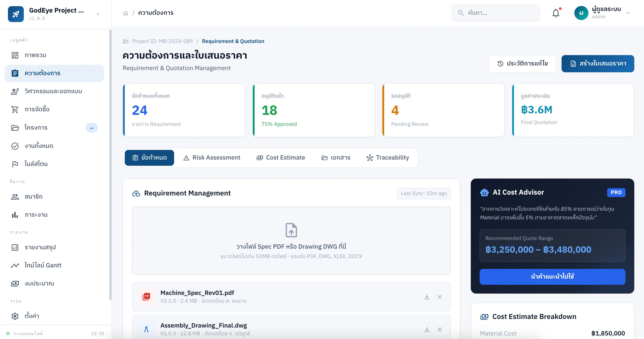Click the 75% Approved label
Viewport: 644px width, 339px height.
[x=279, y=124]
